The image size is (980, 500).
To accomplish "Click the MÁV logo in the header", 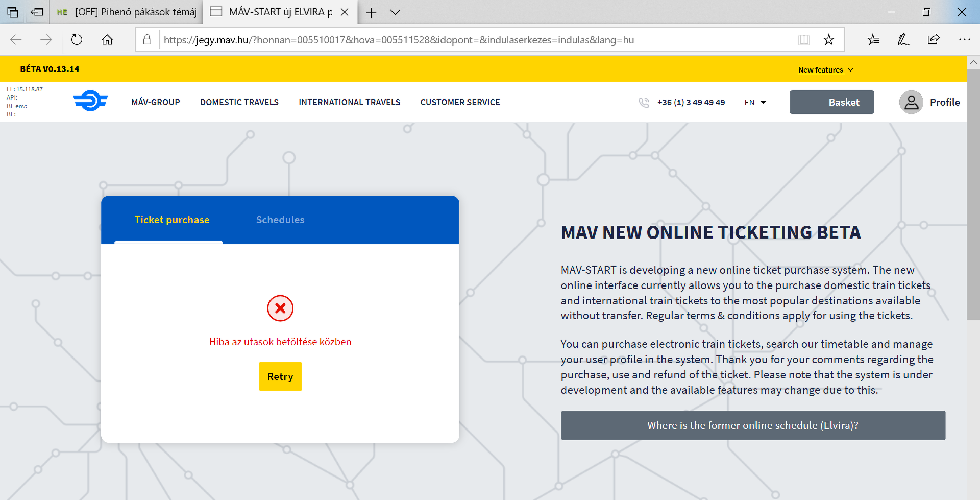I will coord(90,101).
